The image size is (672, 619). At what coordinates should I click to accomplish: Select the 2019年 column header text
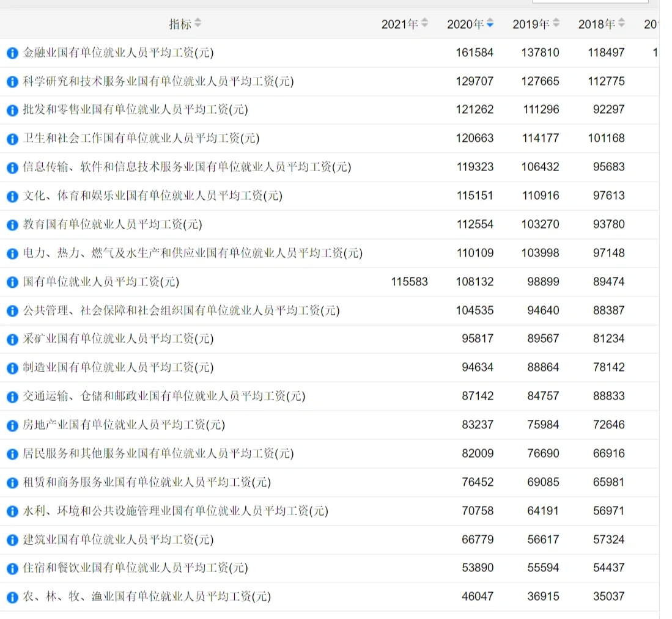[x=531, y=24]
